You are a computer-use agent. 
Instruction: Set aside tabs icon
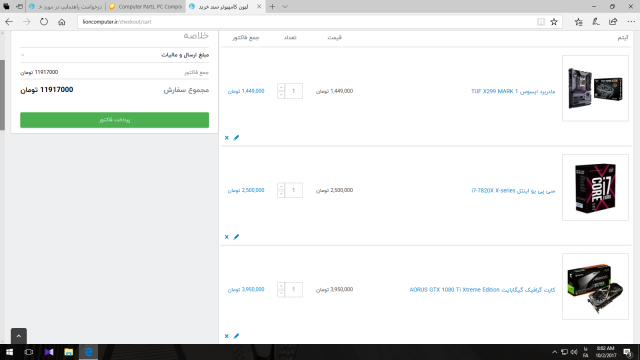point(19,7)
